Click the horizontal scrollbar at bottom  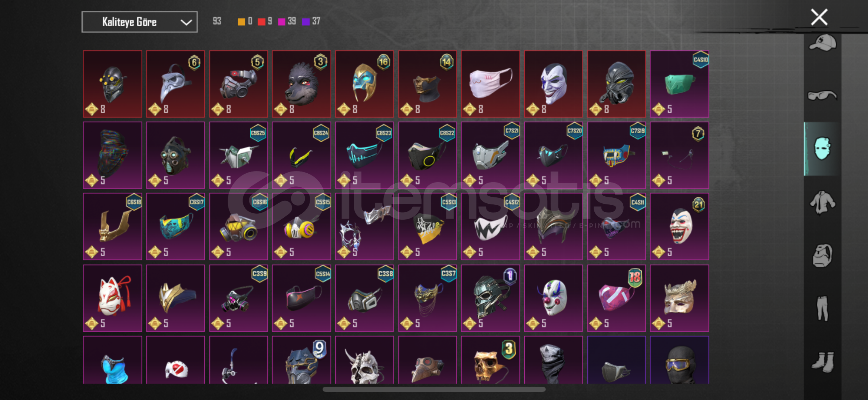[x=434, y=389]
